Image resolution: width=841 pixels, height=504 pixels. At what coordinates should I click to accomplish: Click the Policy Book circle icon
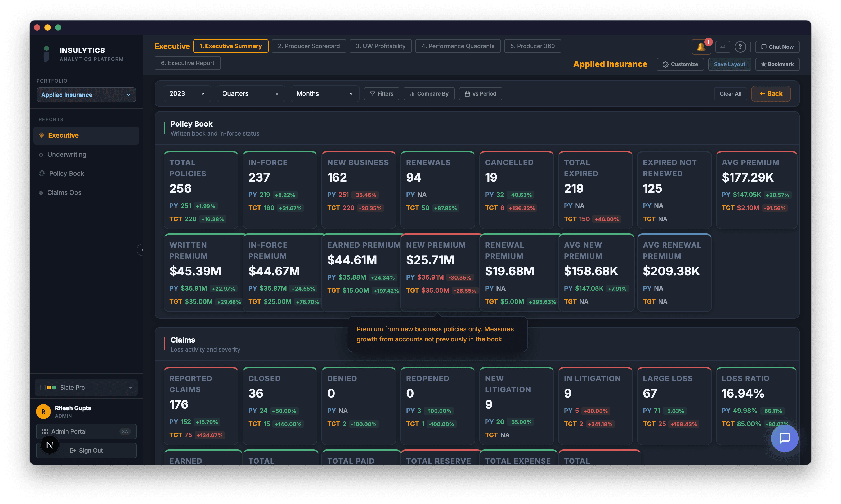coord(42,173)
